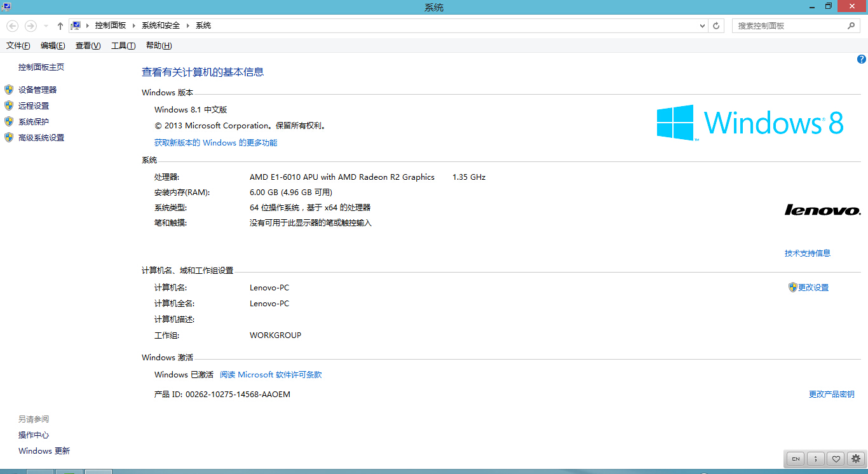Image resolution: width=868 pixels, height=474 pixels.
Task: Expand the chevron after 控制面板 breadcrumb
Action: pyautogui.click(x=133, y=25)
